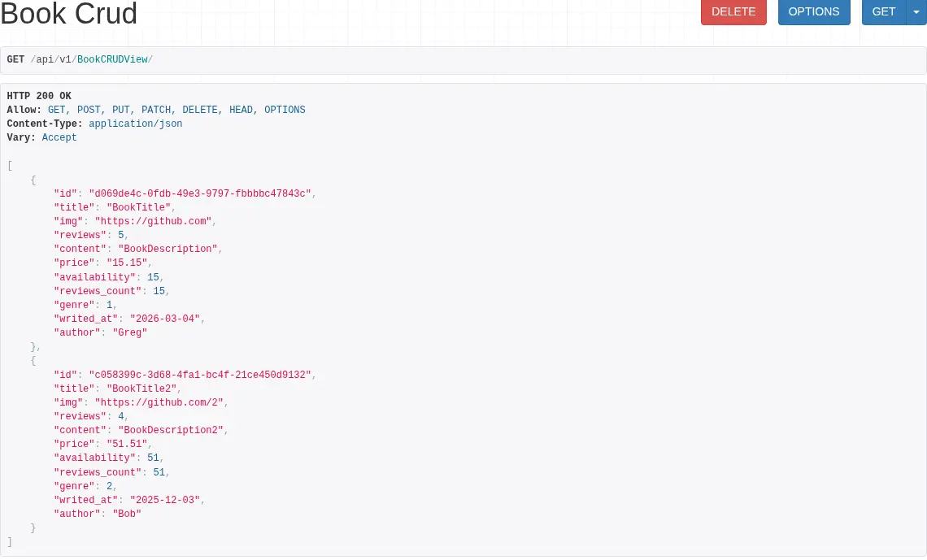Select availability value 51
Viewport: 927px width, 560px height.
153,458
